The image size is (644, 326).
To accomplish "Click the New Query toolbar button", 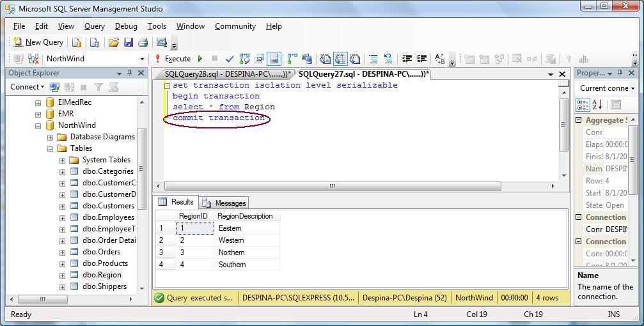I will pyautogui.click(x=38, y=42).
